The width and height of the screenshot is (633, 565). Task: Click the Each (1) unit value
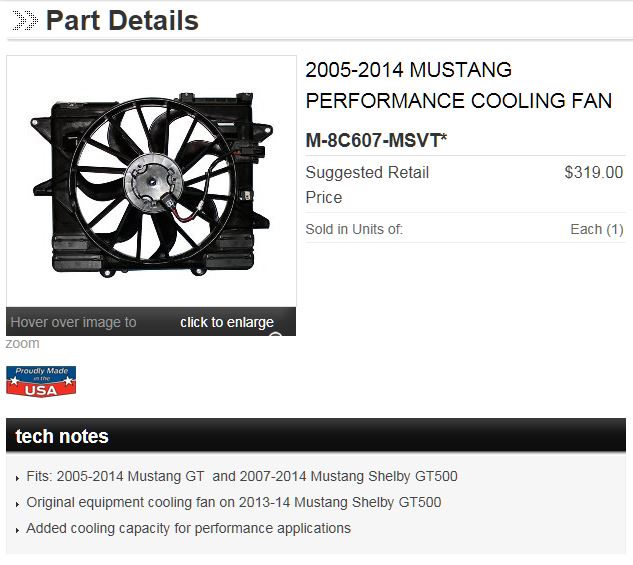coord(596,229)
